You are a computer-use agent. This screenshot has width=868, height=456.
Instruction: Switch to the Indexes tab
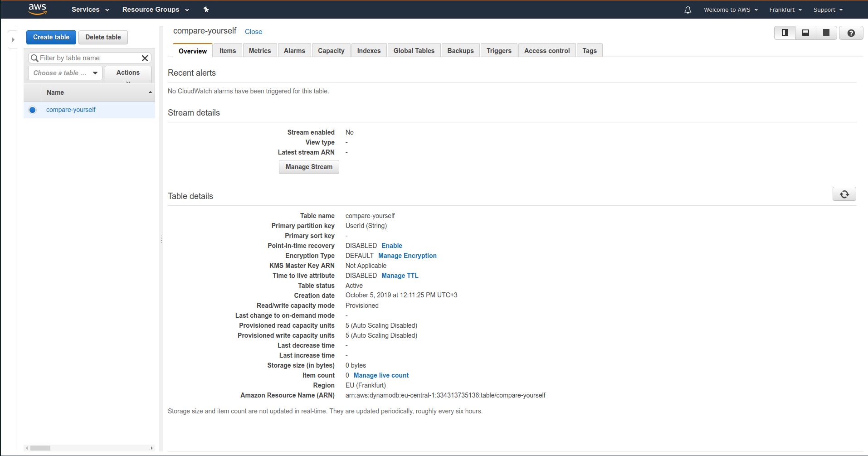pos(369,51)
